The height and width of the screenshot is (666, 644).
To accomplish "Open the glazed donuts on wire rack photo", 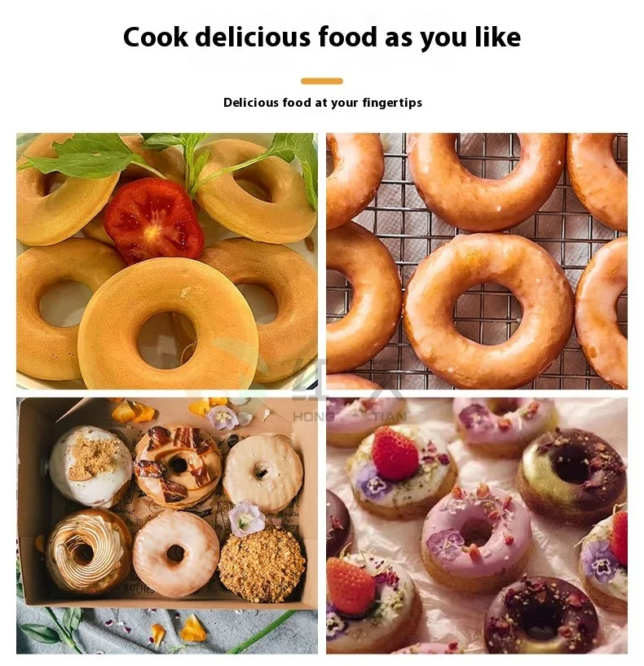I will pyautogui.click(x=477, y=261).
